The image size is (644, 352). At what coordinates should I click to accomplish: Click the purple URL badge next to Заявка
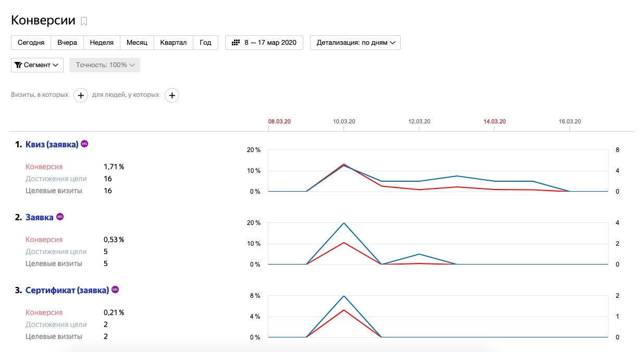point(59,217)
